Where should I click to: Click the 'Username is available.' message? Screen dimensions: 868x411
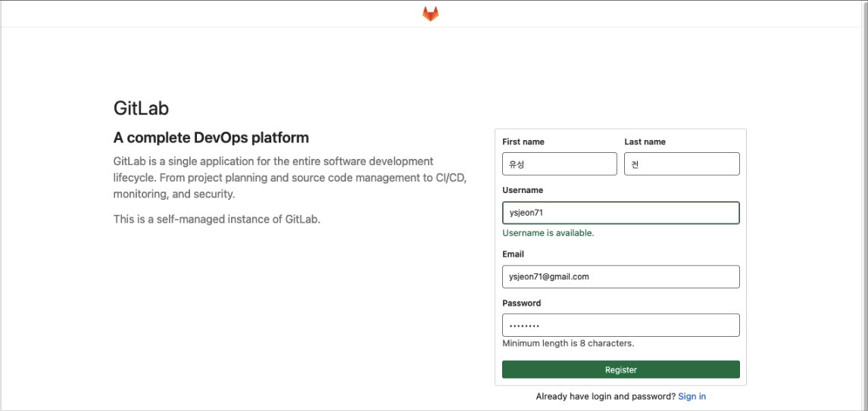pos(548,233)
